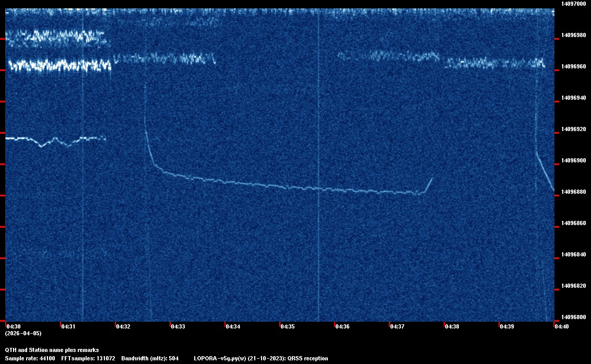Click the 14096880 frequency tick label
The height and width of the screenshot is (364, 591).
coord(574,192)
